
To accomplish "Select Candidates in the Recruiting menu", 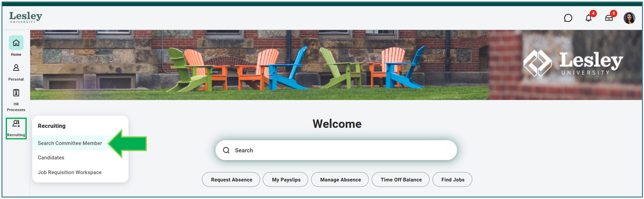I will pos(51,157).
